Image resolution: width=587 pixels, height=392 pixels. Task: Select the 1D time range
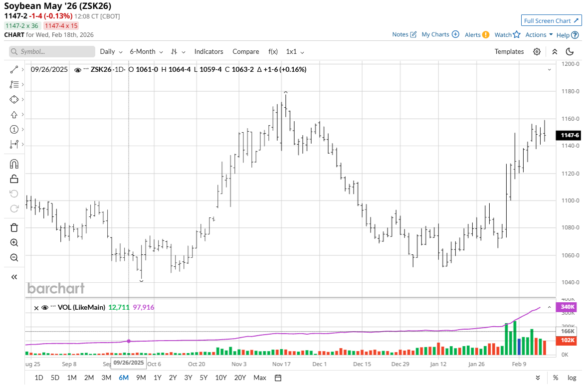[38, 378]
